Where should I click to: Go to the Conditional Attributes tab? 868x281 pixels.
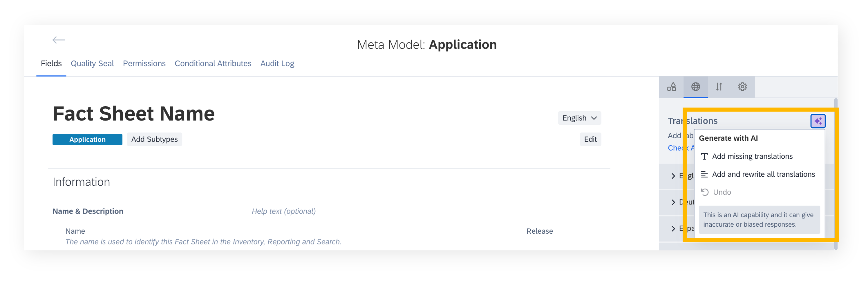tap(213, 63)
